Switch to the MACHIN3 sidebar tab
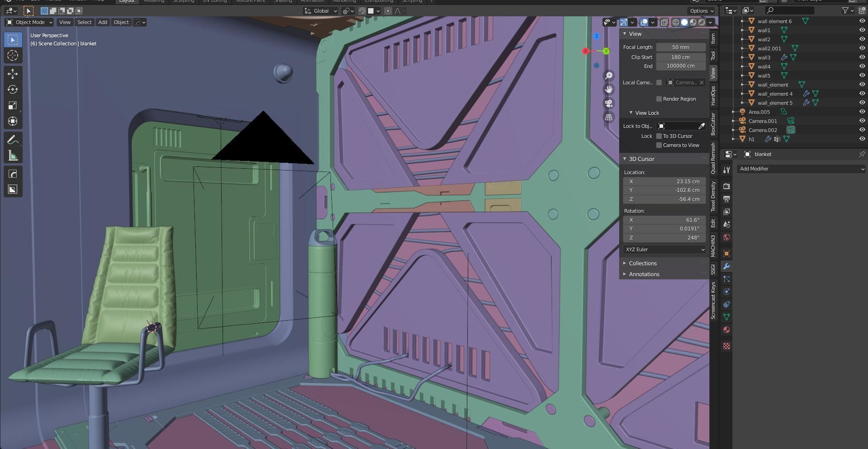 pos(713,246)
